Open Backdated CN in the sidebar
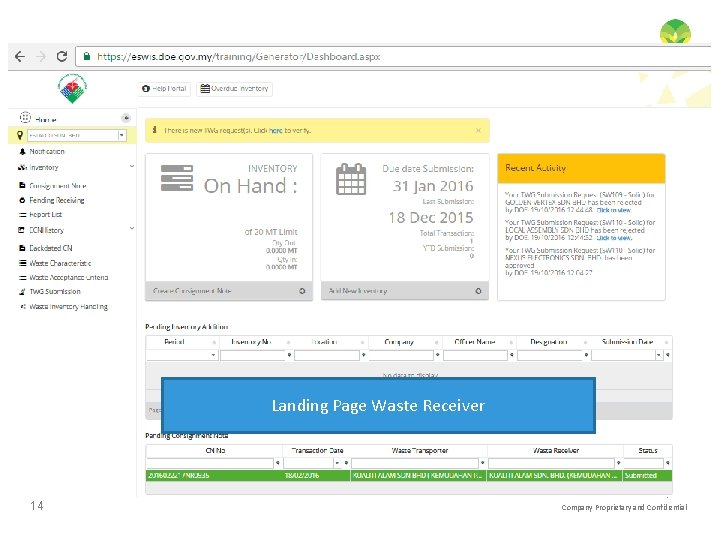This screenshot has height=540, width=720. (x=51, y=248)
